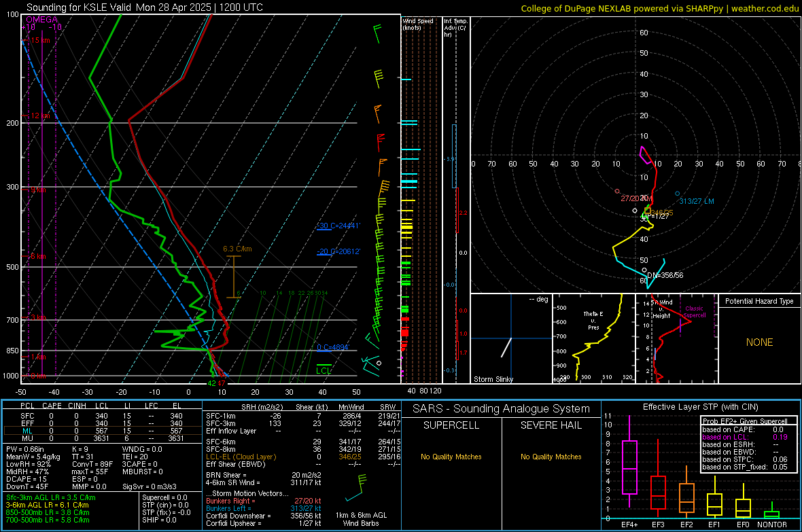Click the 'Potential Hazard Type' header
This screenshot has width=802, height=532.
coord(759,301)
